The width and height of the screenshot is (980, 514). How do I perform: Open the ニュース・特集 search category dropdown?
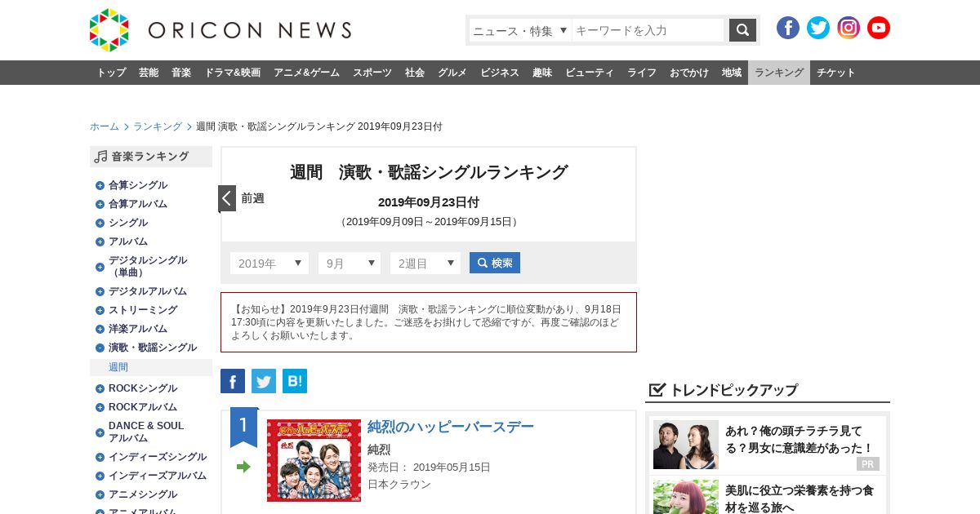coord(520,30)
